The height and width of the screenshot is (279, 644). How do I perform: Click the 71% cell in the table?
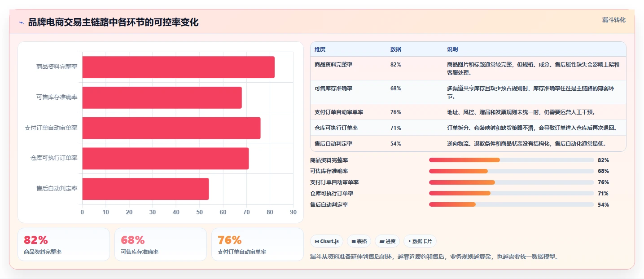click(x=396, y=128)
